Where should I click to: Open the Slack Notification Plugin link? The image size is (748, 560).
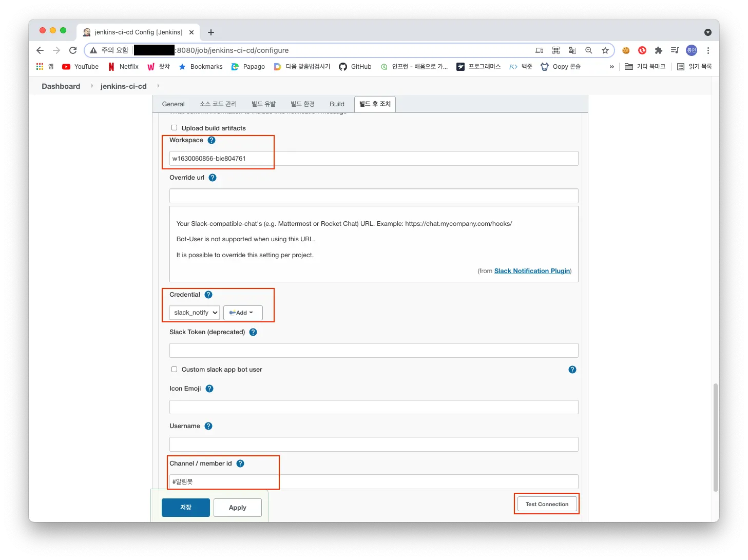(532, 271)
